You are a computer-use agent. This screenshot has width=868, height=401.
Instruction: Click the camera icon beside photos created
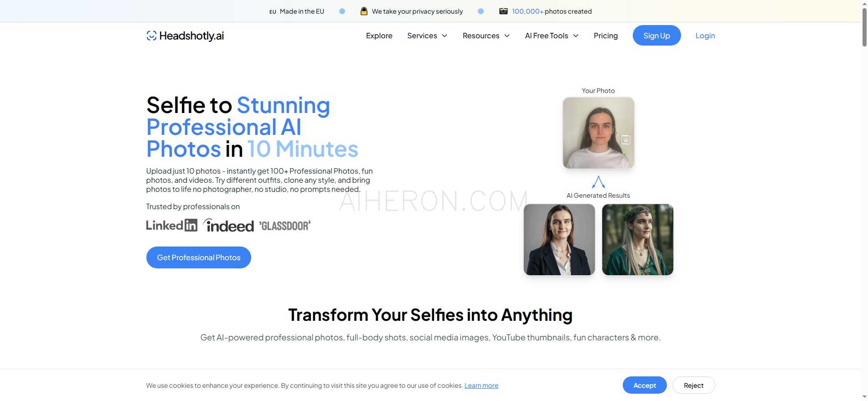(503, 11)
